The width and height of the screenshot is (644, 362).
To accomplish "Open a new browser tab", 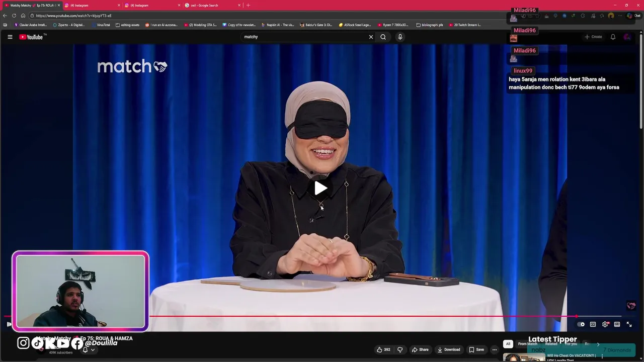I will (x=248, y=5).
